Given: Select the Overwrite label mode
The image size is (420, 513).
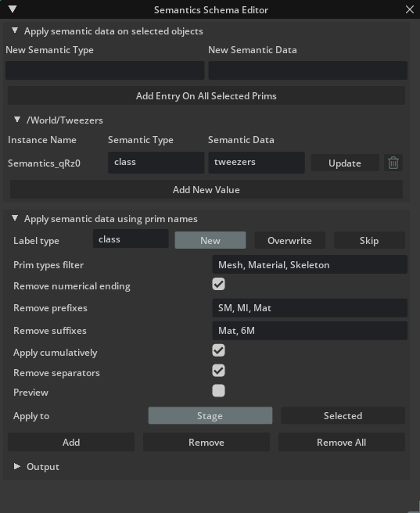Looking at the screenshot, I should 290,241.
